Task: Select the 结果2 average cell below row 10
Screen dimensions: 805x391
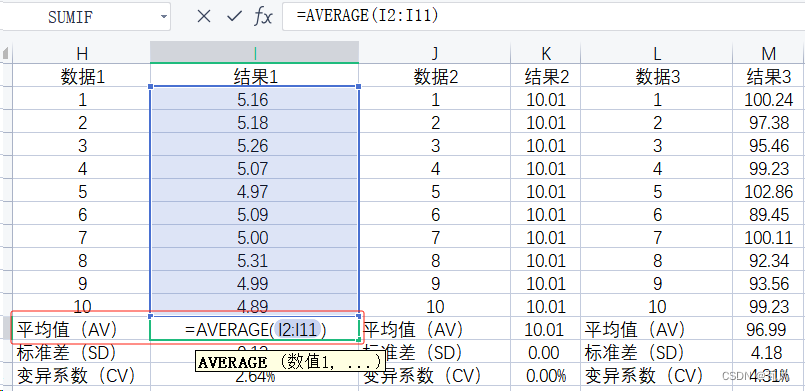Action: [x=546, y=329]
